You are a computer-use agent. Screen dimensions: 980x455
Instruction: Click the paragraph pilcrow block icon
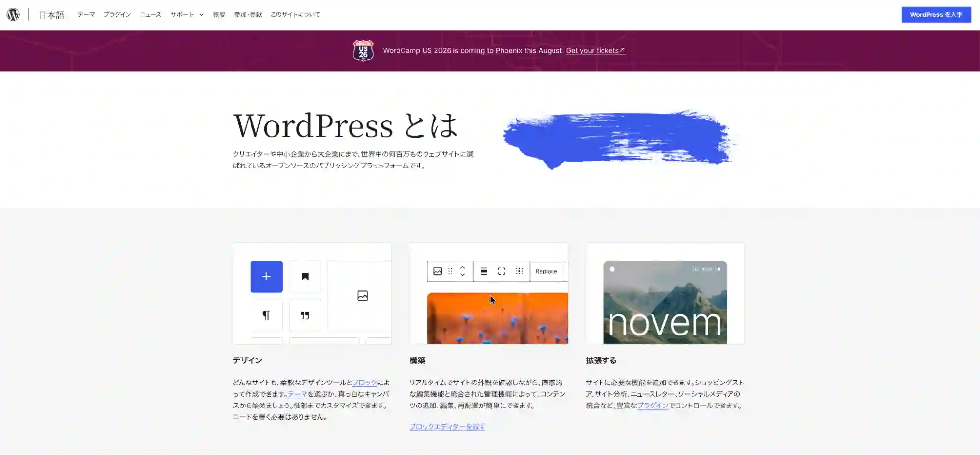pos(266,315)
